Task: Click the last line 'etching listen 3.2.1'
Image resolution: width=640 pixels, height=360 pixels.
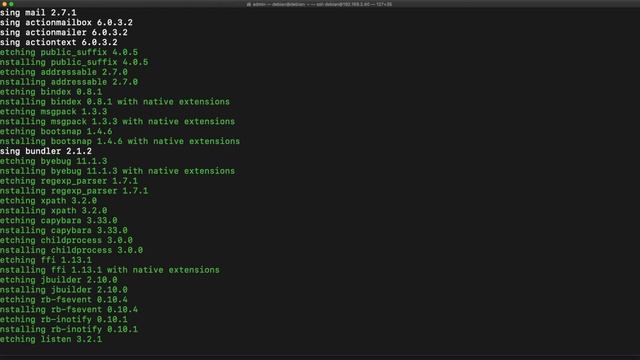Action: click(x=51, y=339)
